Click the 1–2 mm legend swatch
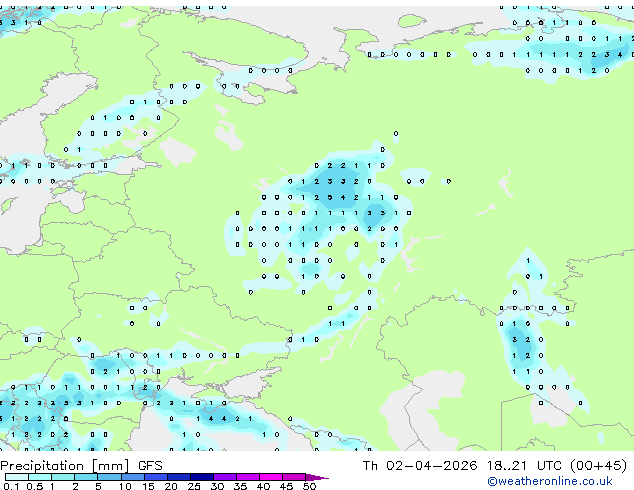 pos(63,477)
